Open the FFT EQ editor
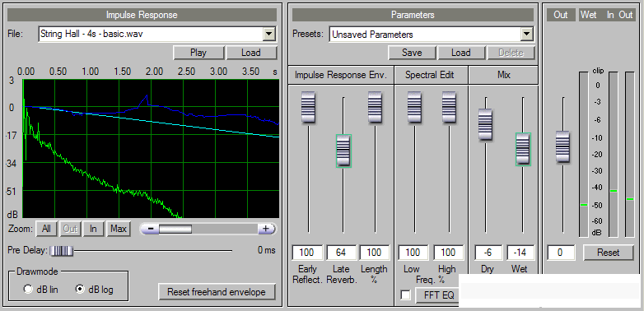Viewport: 644px width, 311px height. pyautogui.click(x=437, y=295)
